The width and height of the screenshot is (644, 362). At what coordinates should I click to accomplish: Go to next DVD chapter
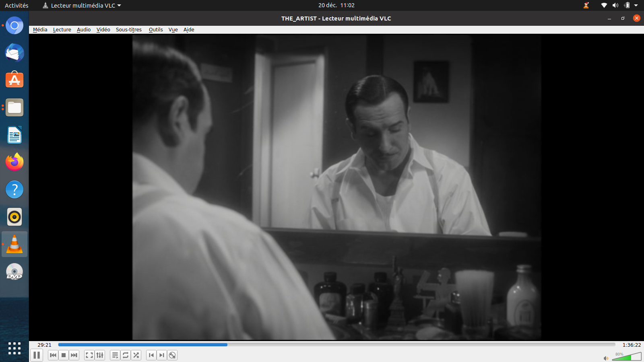(162, 355)
